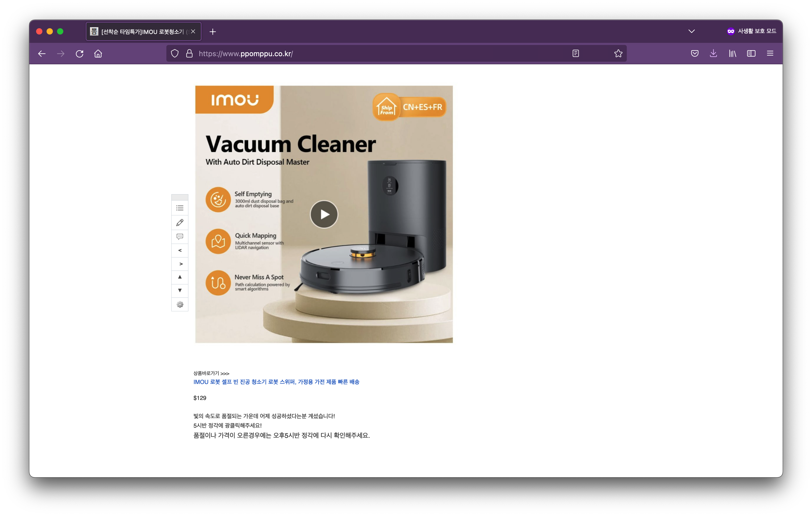This screenshot has height=516, width=812.
Task: Jump to page top with up triangle
Action: pyautogui.click(x=180, y=277)
